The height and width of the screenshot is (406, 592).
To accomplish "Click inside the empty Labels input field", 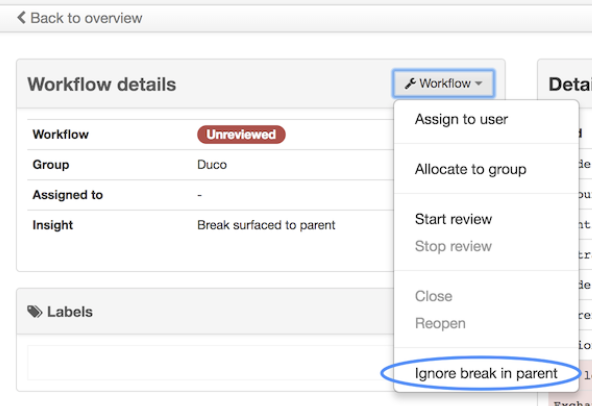I will coord(210,363).
